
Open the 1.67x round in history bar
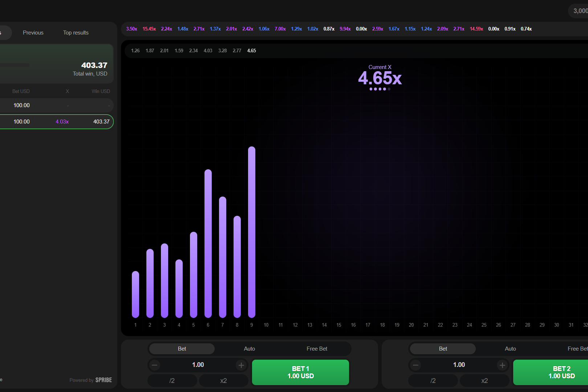pos(394,29)
